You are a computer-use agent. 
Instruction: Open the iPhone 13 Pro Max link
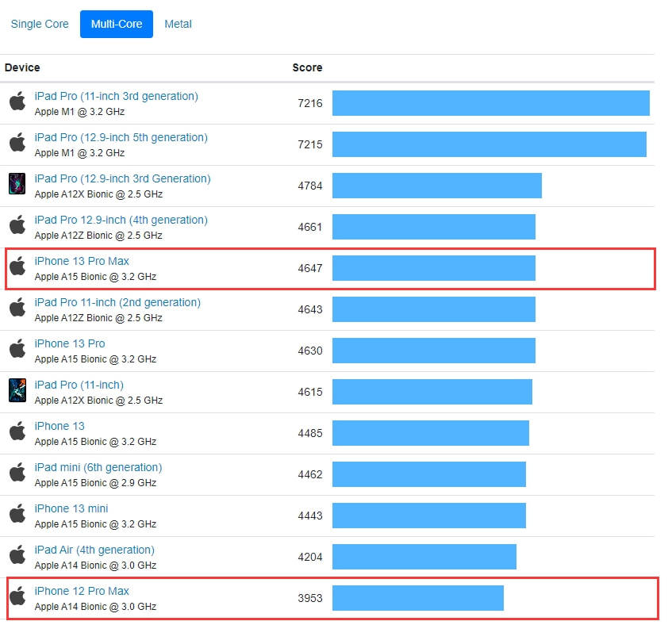pyautogui.click(x=82, y=261)
